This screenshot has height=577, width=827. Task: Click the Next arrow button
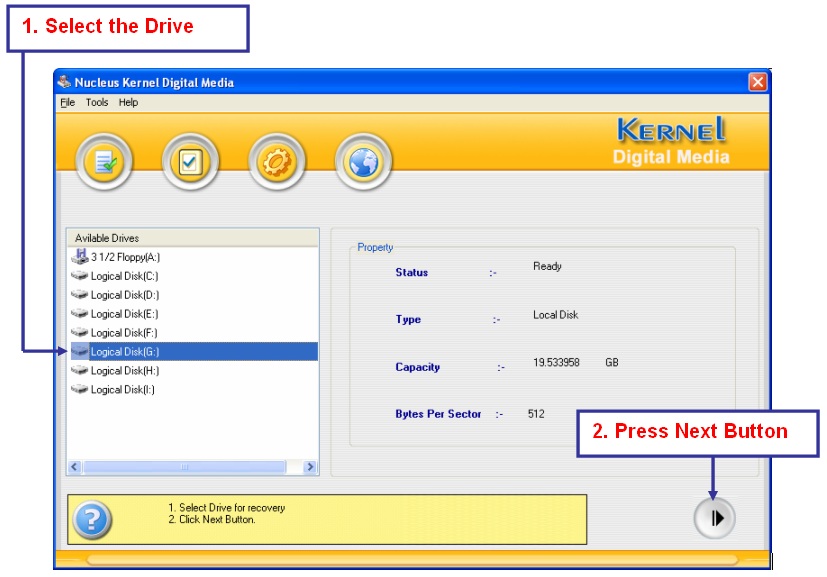[x=714, y=518]
